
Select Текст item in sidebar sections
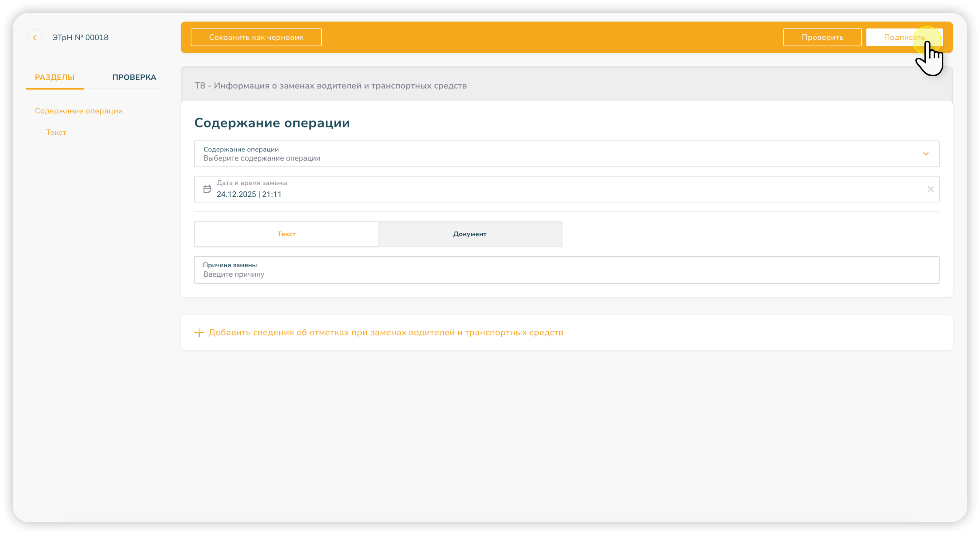pyautogui.click(x=56, y=132)
